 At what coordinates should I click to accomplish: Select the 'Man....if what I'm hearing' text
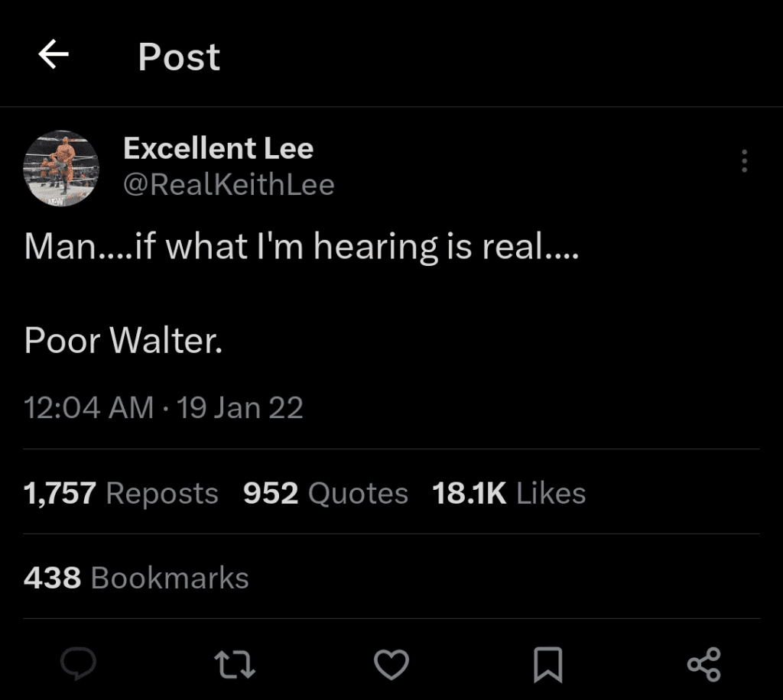tap(231, 247)
